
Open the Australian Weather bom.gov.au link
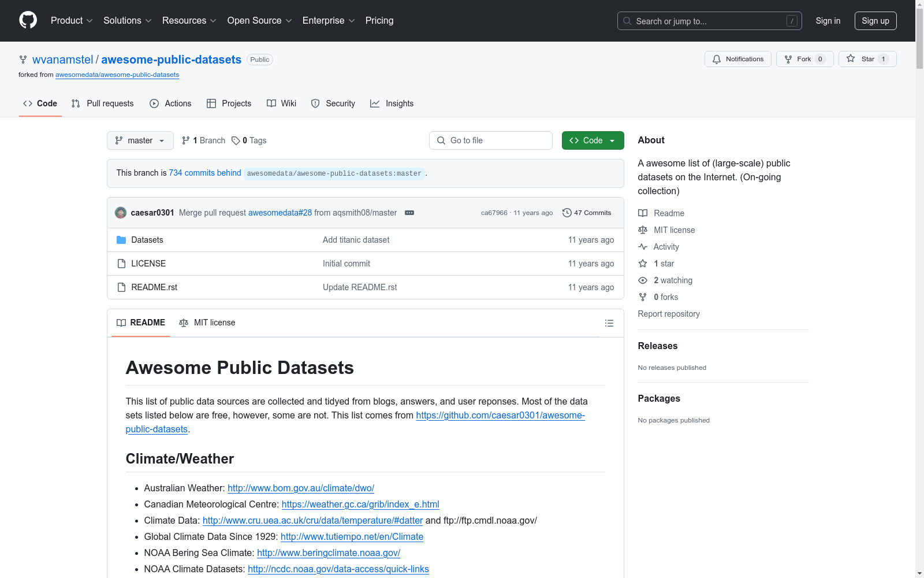(x=301, y=488)
